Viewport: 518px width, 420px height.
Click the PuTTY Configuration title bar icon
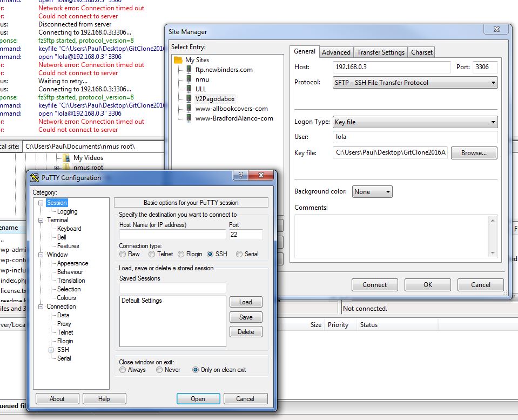35,178
